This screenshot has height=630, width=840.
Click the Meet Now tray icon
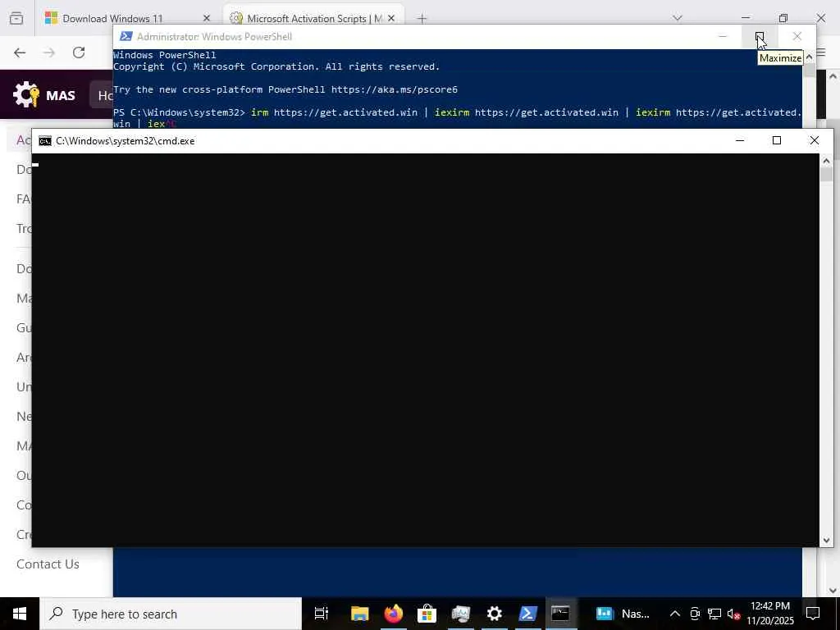click(x=695, y=614)
